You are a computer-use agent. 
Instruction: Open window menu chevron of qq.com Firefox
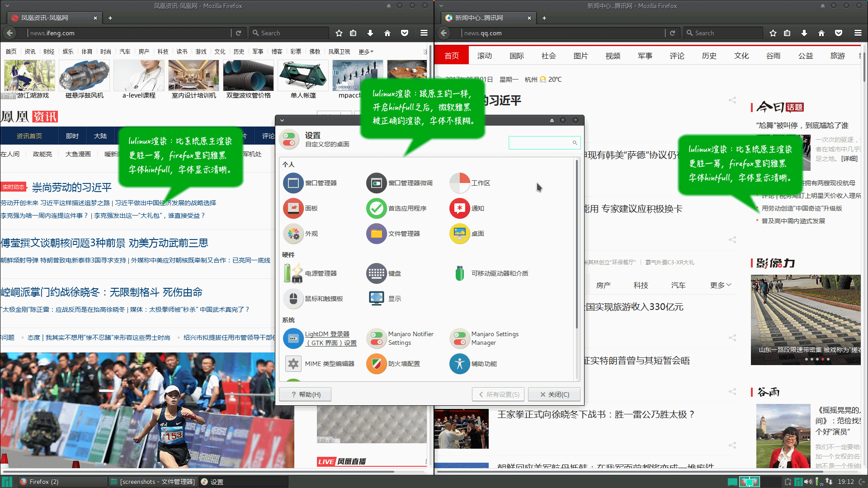[x=441, y=6]
